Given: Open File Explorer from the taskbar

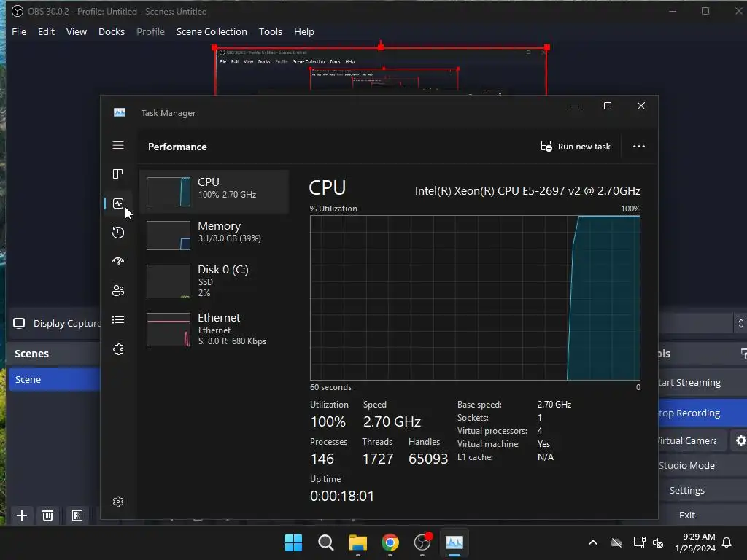Looking at the screenshot, I should tap(357, 542).
